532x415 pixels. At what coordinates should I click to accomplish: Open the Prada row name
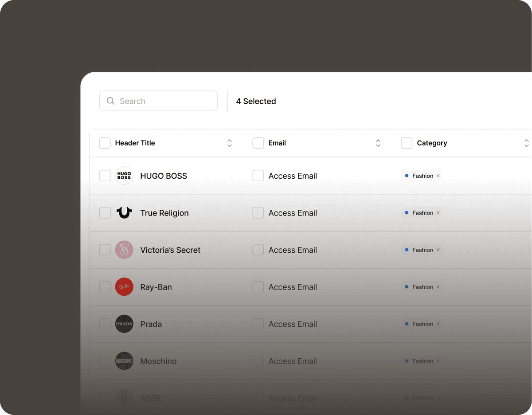pyautogui.click(x=151, y=324)
